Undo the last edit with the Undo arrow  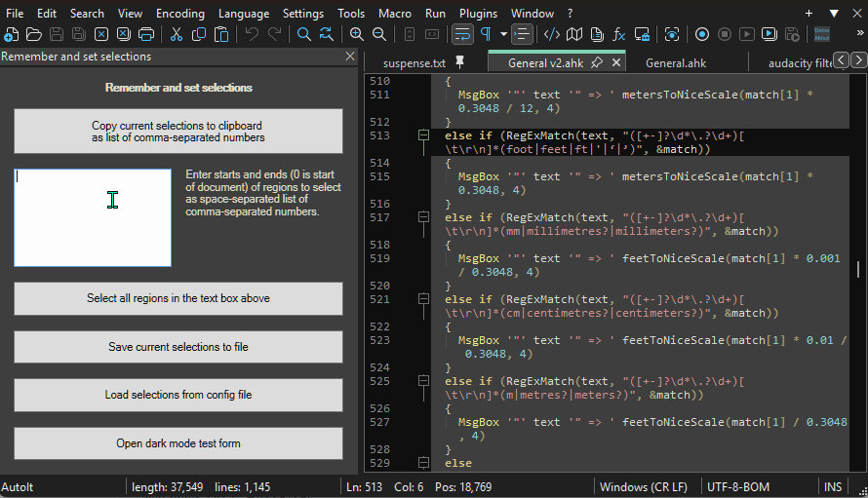(252, 34)
